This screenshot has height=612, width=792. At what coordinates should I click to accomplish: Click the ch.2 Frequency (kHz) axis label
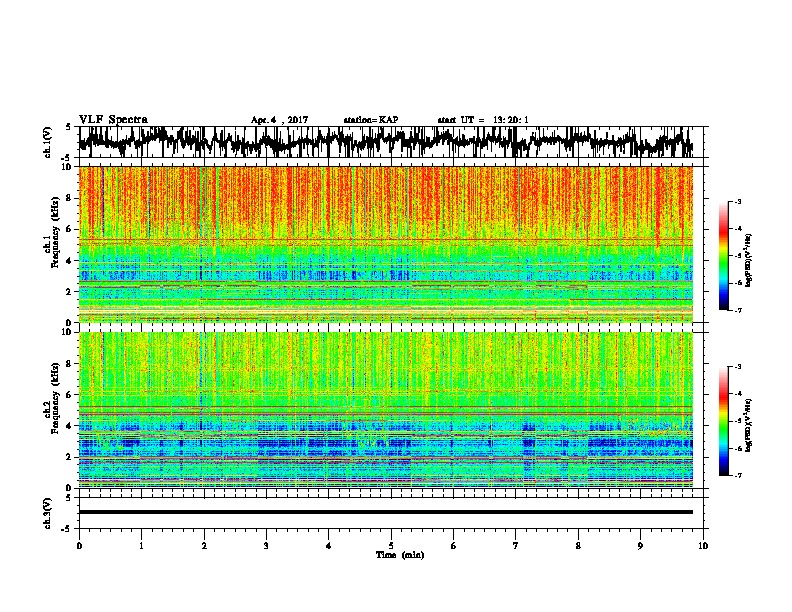coord(52,398)
